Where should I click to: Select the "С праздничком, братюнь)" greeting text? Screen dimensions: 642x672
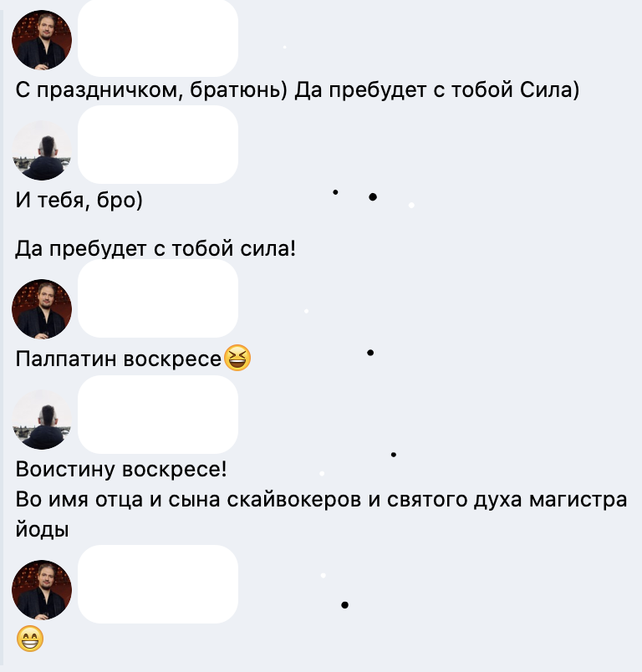[x=151, y=90]
